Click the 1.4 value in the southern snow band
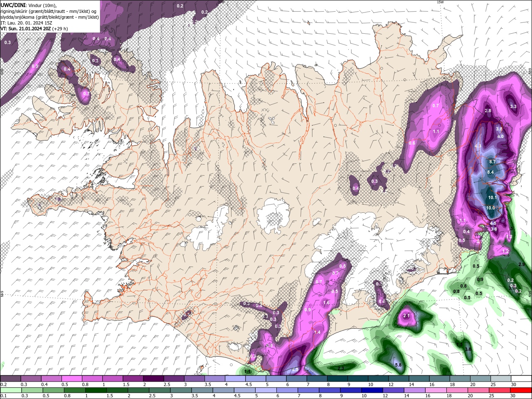Image resolution: width=532 pixels, height=399 pixels. 318,332
